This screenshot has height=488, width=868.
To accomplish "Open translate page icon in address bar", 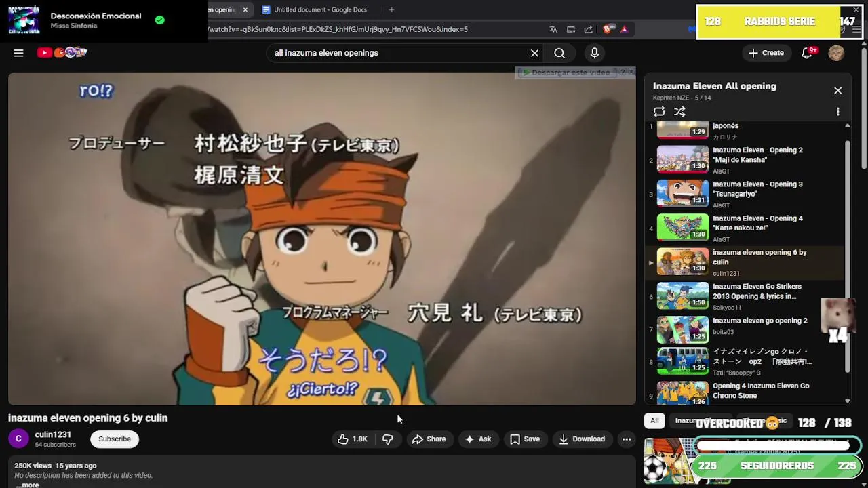I will click(x=553, y=29).
